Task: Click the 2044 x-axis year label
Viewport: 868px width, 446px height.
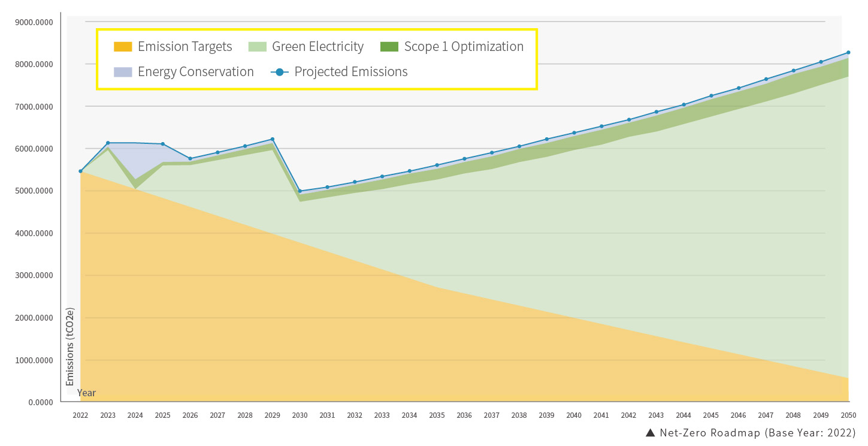Action: [x=684, y=415]
